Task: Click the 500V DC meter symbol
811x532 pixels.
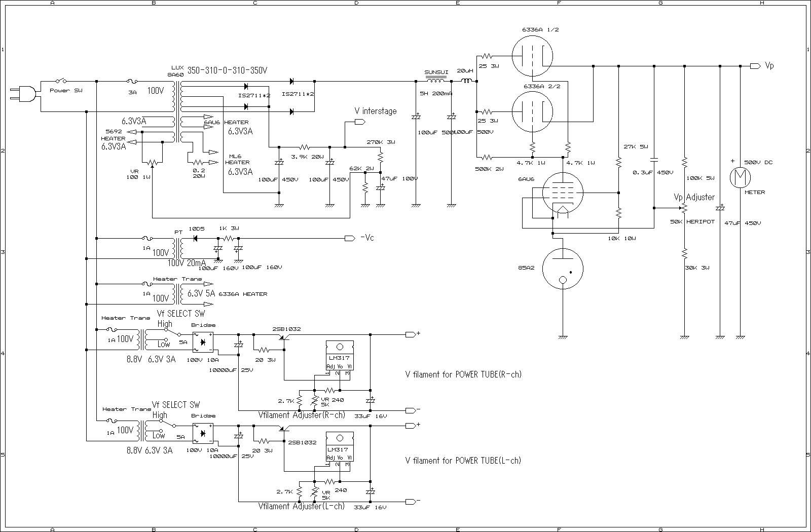Action: [740, 177]
